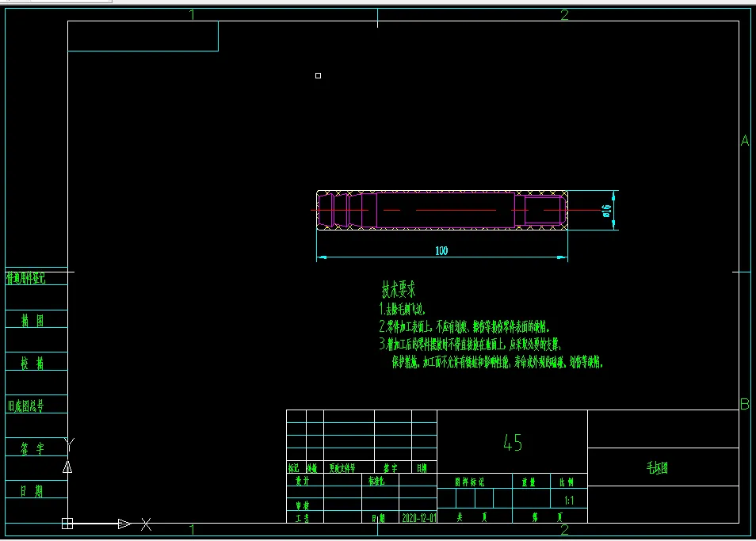Click the UCS Y axis arrow
Image resolution: width=756 pixels, height=541 pixels.
pos(67,467)
